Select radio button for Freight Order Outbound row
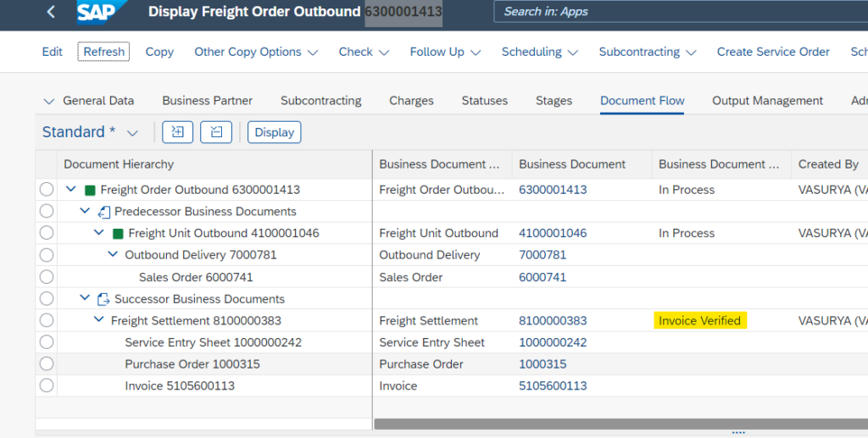 pyautogui.click(x=47, y=190)
